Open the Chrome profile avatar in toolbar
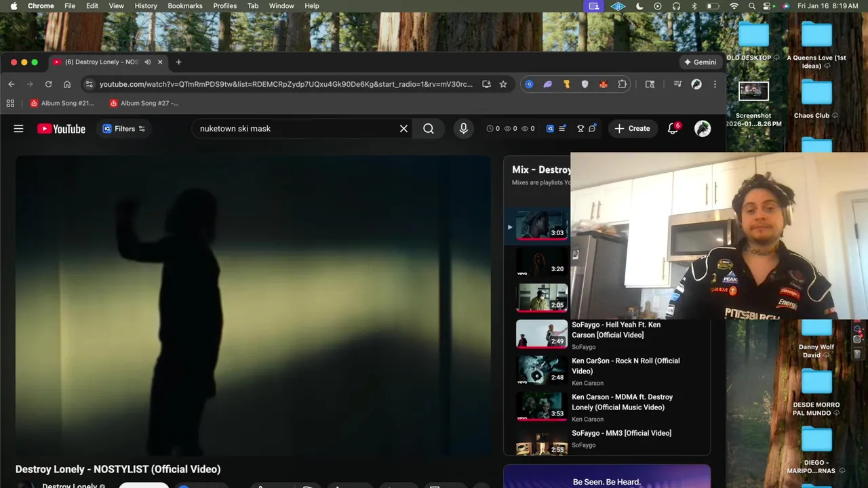The width and height of the screenshot is (868, 488). [x=696, y=84]
